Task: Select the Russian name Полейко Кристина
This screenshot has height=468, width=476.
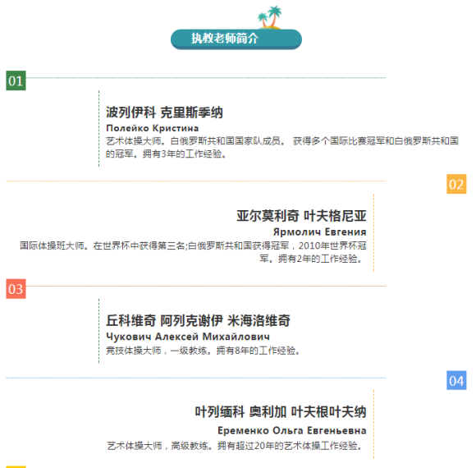Action: [153, 128]
